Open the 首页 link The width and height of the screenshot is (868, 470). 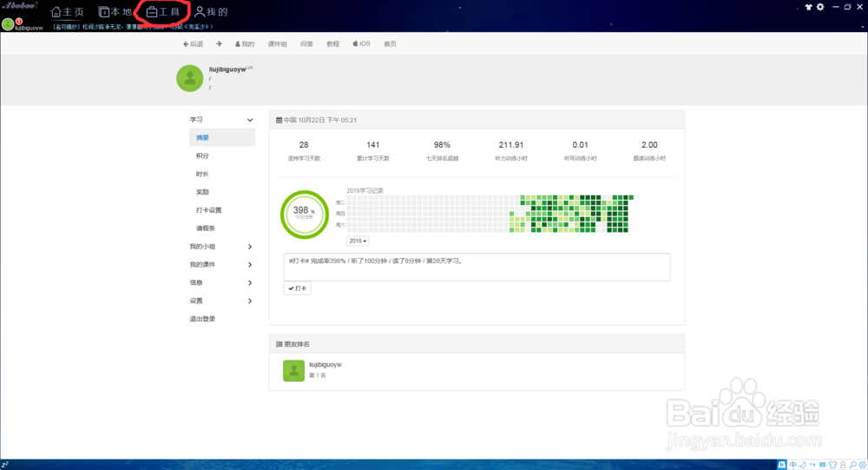(391, 43)
